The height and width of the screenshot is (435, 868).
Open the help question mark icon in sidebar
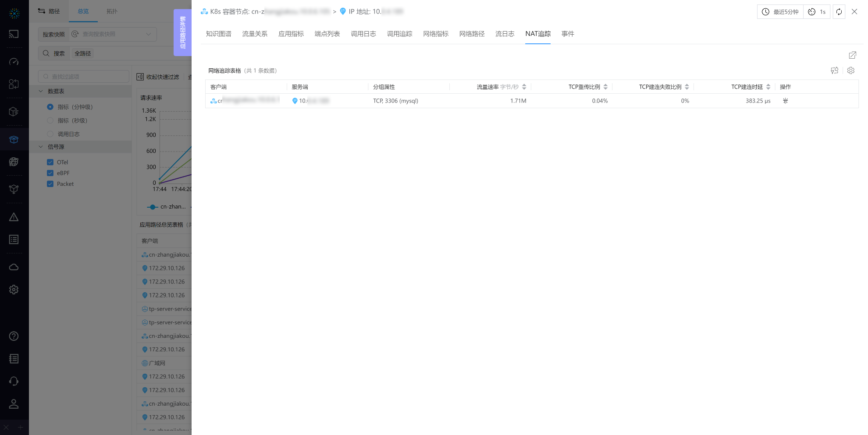(x=14, y=336)
